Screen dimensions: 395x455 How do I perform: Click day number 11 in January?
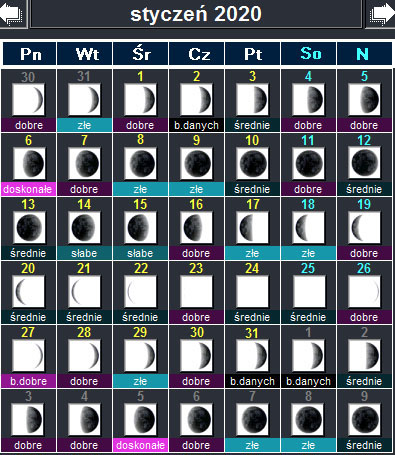pos(308,140)
